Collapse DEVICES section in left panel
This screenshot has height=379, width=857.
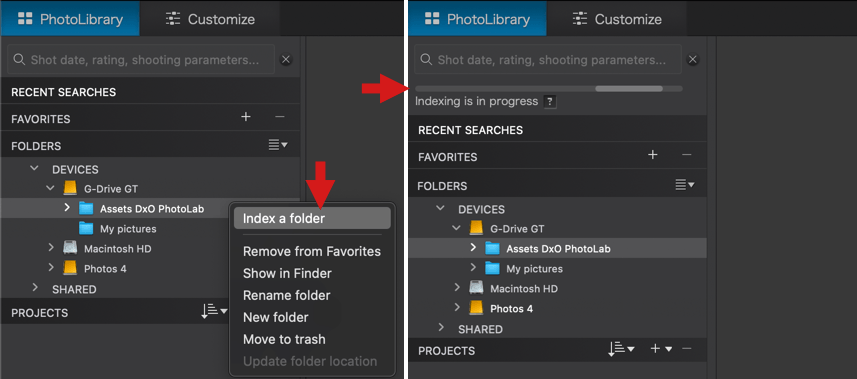pyautogui.click(x=34, y=169)
